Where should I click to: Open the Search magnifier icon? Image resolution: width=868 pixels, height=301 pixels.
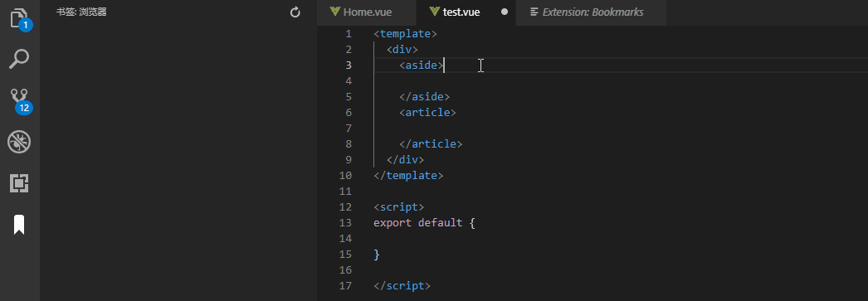point(19,59)
